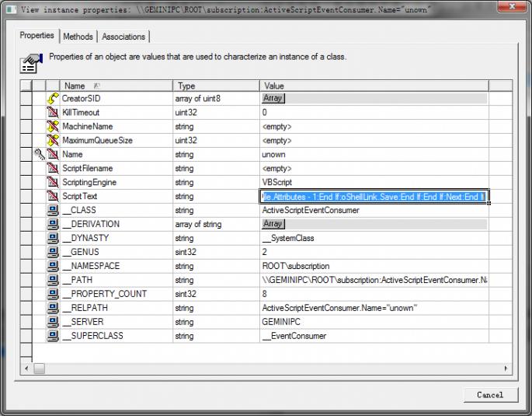The height and width of the screenshot is (416, 532).
Task: Click the __CLASS system property icon
Action: click(53, 211)
